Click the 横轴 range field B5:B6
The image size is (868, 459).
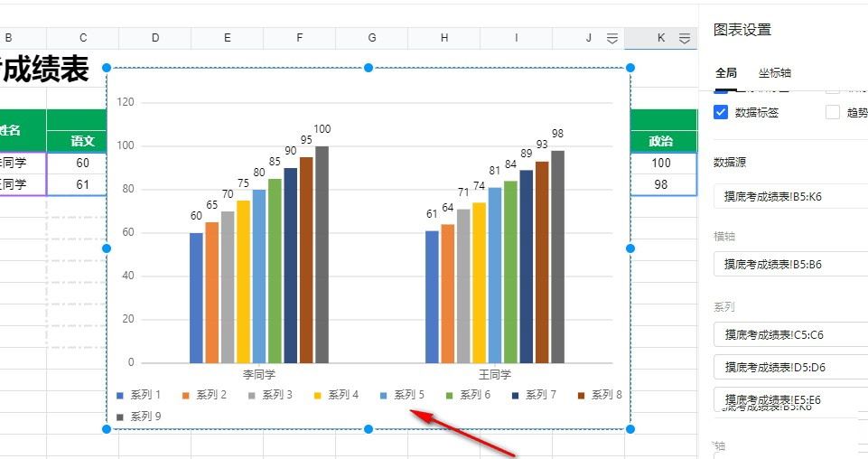[790, 265]
